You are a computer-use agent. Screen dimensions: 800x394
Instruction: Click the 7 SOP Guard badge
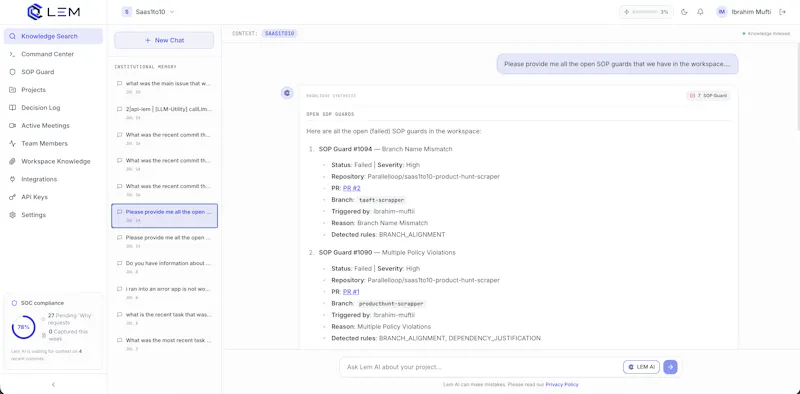(x=708, y=95)
